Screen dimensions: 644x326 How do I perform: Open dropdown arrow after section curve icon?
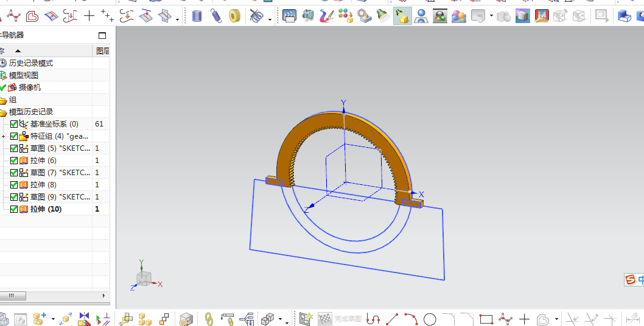click(177, 19)
